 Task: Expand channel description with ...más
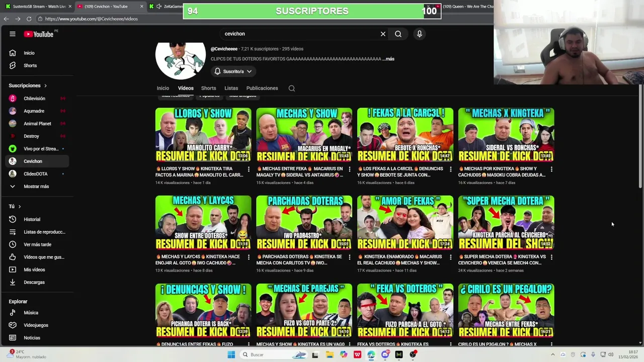point(388,59)
